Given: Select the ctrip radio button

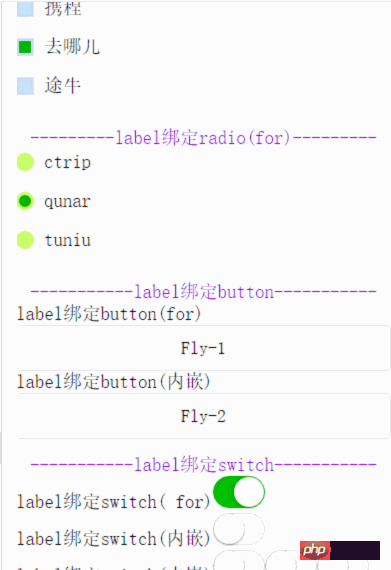Looking at the screenshot, I should click(x=25, y=162).
